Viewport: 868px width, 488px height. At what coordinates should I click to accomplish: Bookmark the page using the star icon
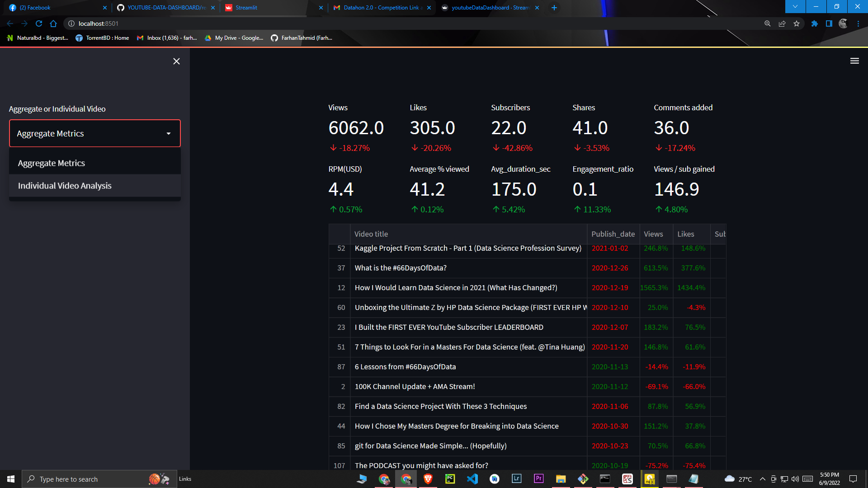[x=797, y=23]
